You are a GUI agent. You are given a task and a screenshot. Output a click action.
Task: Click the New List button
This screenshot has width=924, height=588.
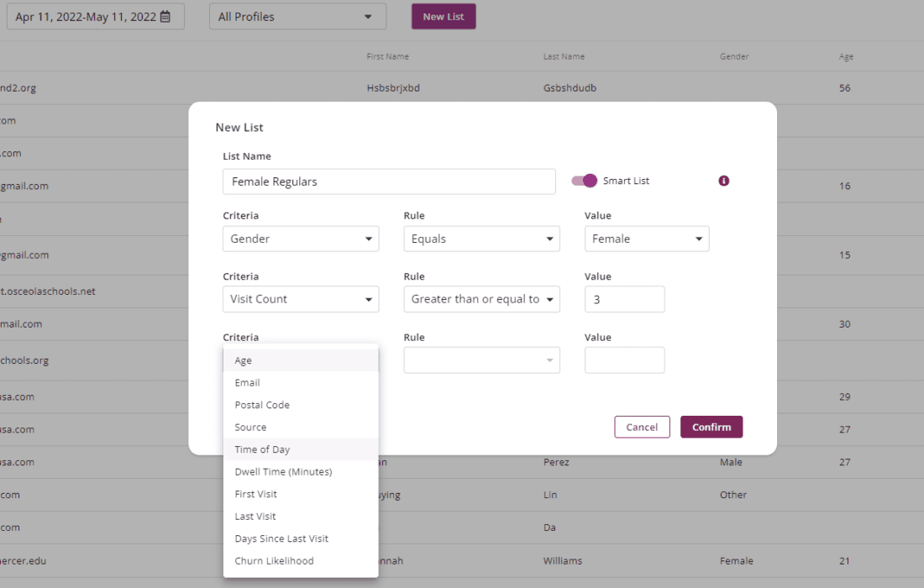point(444,16)
